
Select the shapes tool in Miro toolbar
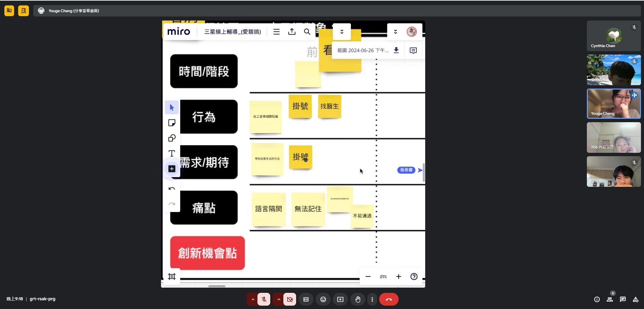(172, 138)
